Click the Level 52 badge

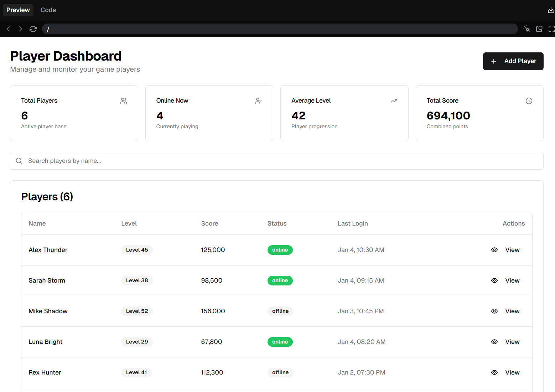tap(137, 311)
